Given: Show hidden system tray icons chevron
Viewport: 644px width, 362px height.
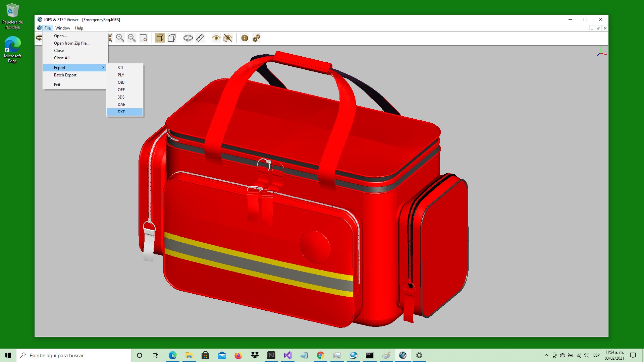Looking at the screenshot, I should (x=546, y=355).
